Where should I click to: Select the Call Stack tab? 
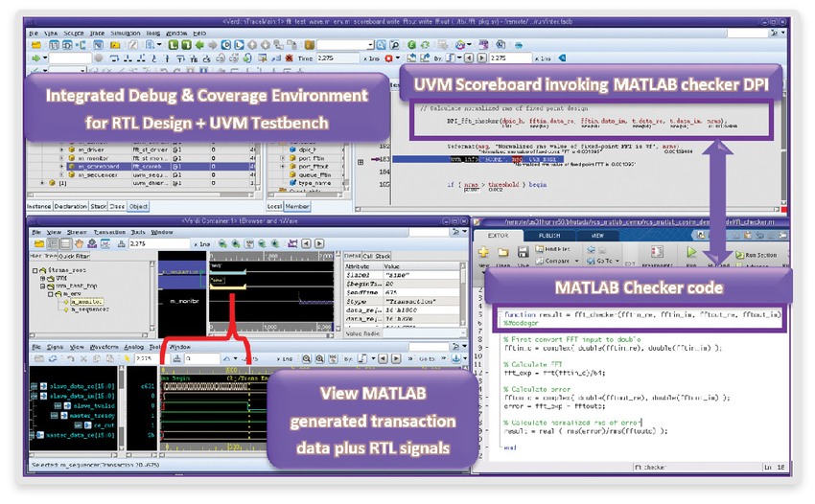tap(377, 256)
